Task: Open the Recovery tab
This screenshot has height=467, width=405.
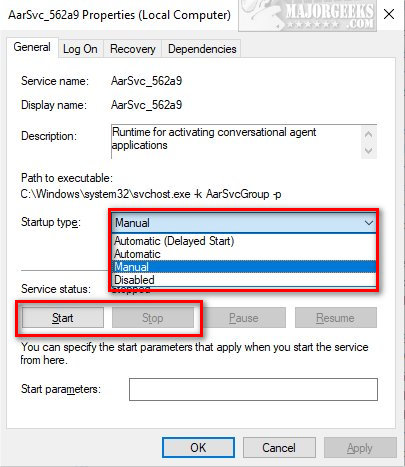Action: click(133, 49)
